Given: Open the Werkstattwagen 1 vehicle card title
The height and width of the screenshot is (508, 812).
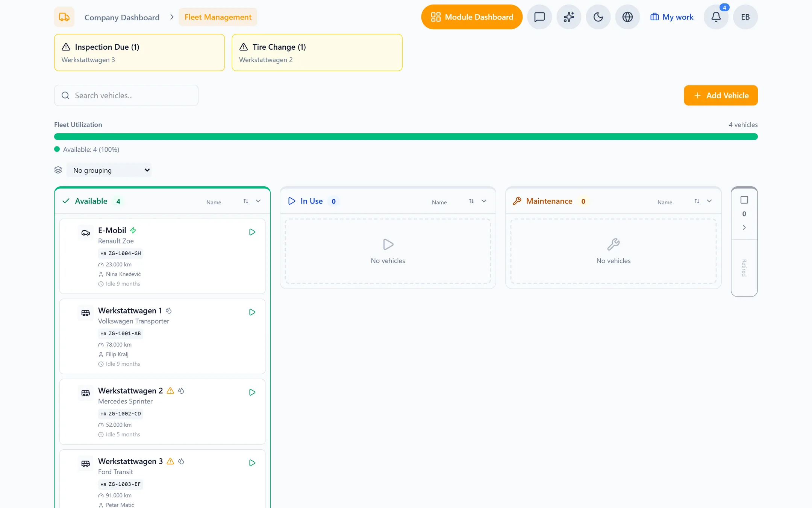Looking at the screenshot, I should [130, 310].
